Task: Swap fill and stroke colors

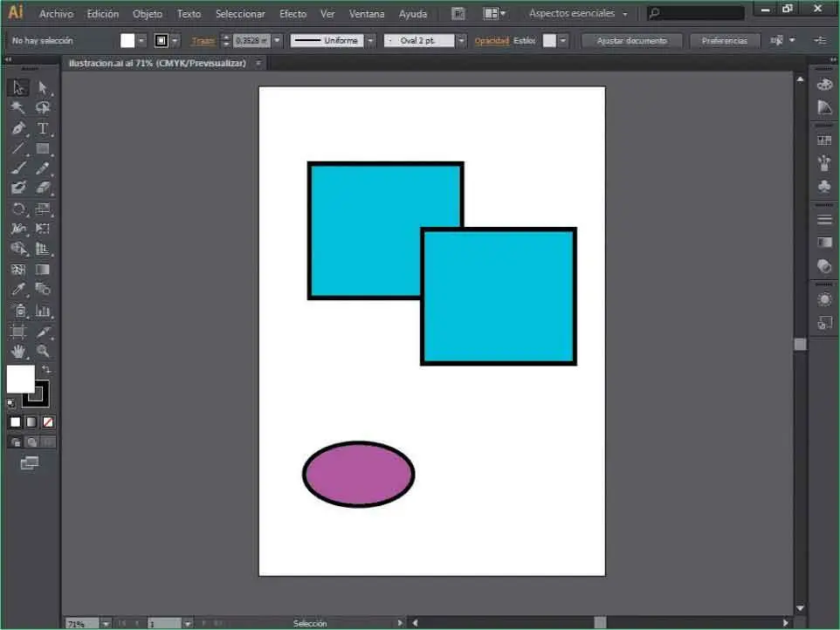Action: click(x=46, y=370)
